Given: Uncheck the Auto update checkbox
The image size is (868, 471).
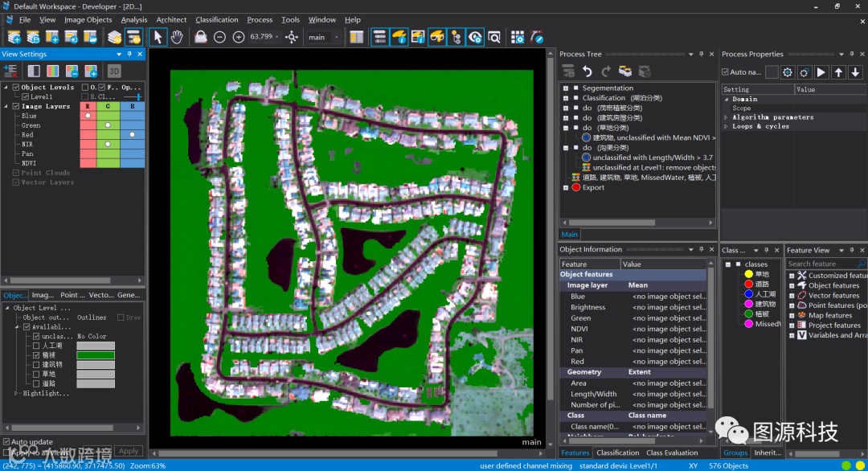Looking at the screenshot, I should (x=7, y=442).
